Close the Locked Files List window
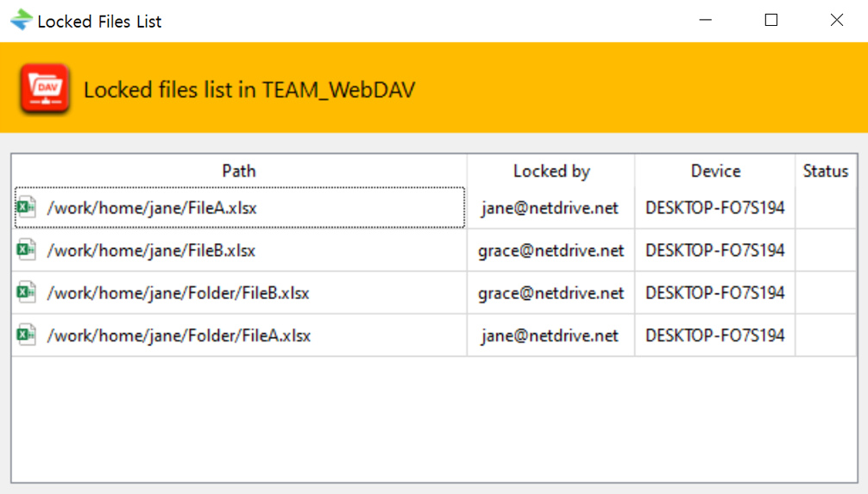 [836, 21]
